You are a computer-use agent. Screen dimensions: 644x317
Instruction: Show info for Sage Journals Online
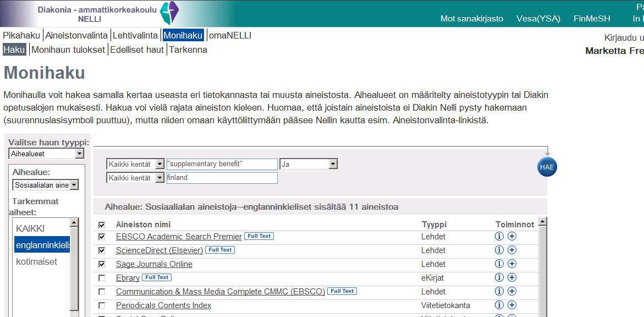click(x=499, y=264)
